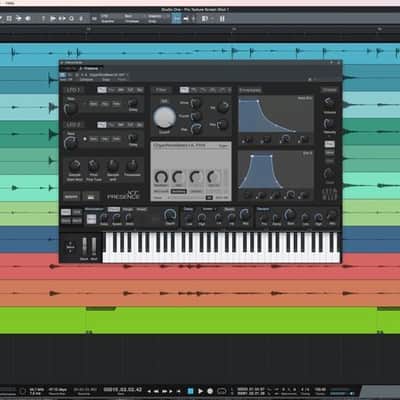Select the last waveform button in LFO 2
Image resolution: width=400 pixels, height=400 pixels.
click(140, 125)
